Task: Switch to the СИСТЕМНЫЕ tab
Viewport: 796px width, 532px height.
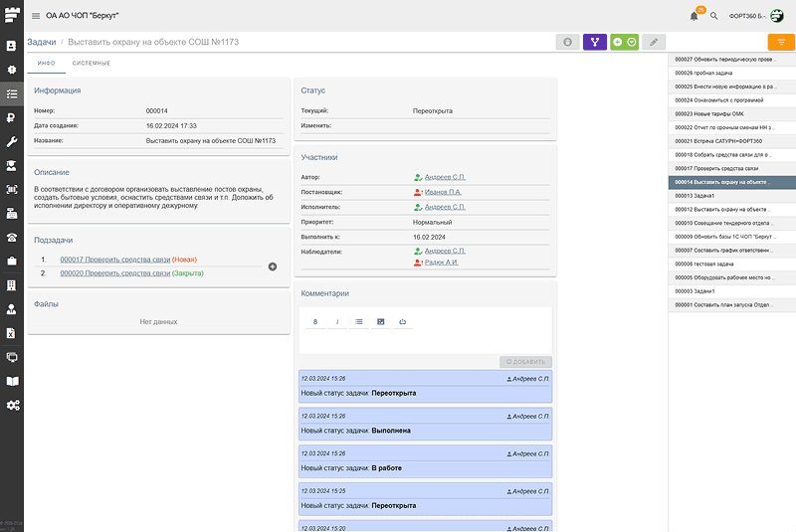Action: click(92, 64)
